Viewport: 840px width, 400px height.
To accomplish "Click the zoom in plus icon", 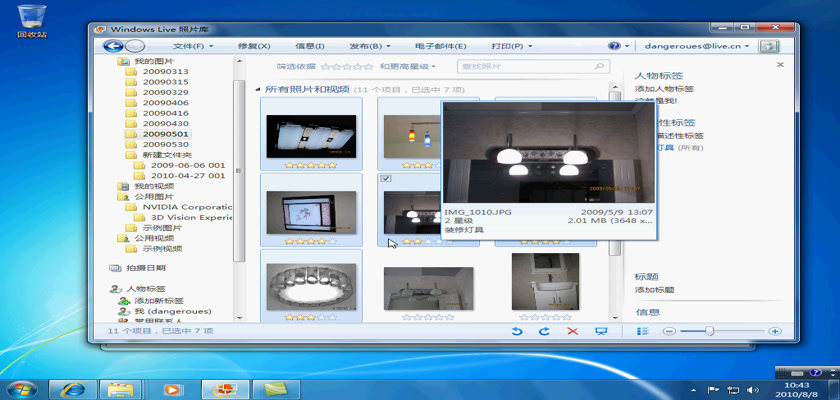I will (775, 331).
